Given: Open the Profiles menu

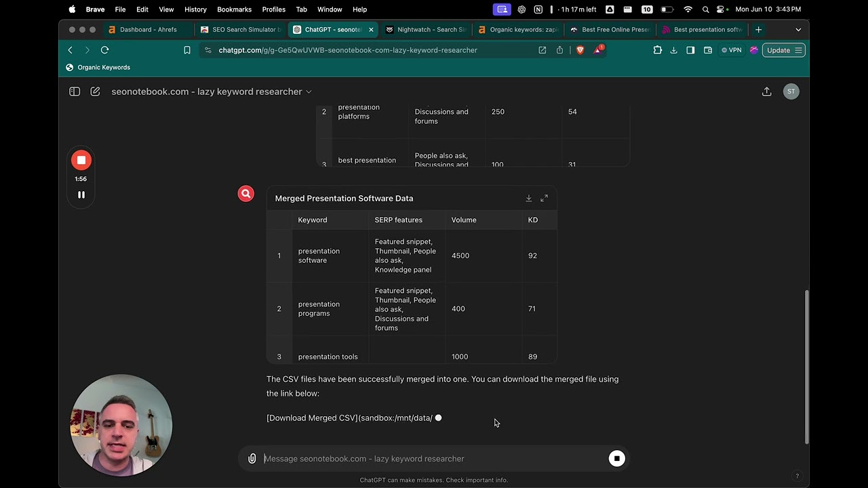Looking at the screenshot, I should (273, 9).
